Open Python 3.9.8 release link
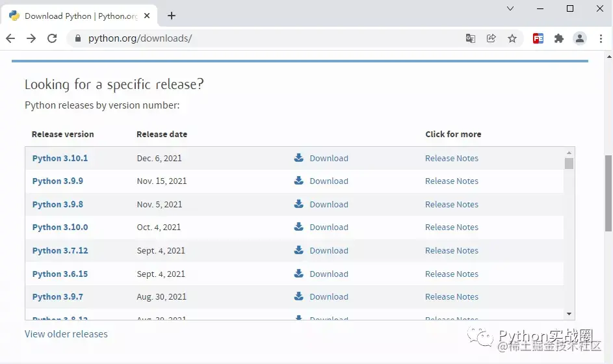This screenshot has width=613, height=364. (57, 205)
